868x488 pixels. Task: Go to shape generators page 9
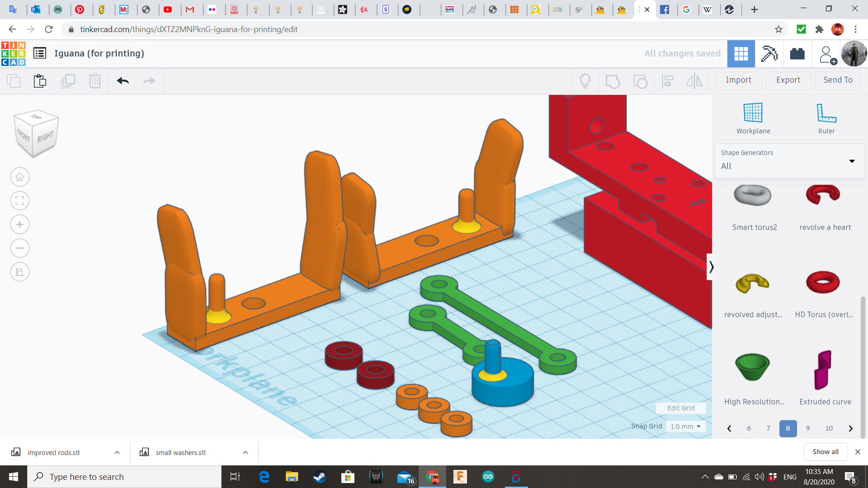pyautogui.click(x=807, y=428)
